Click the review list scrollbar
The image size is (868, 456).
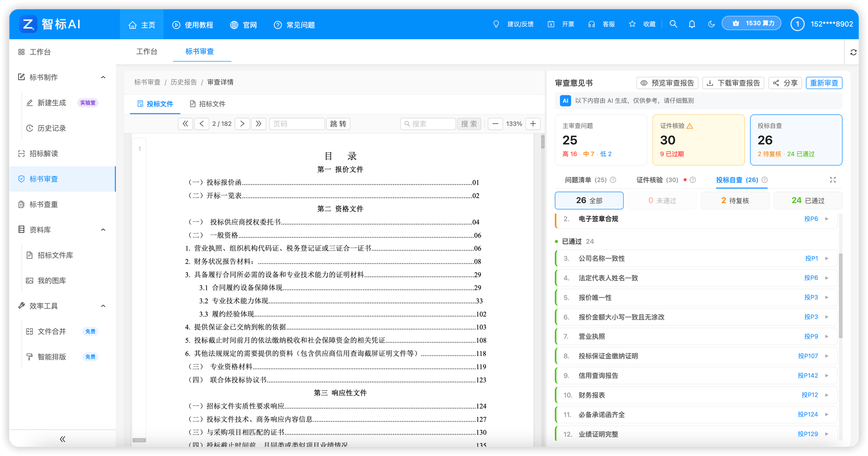tap(841, 296)
